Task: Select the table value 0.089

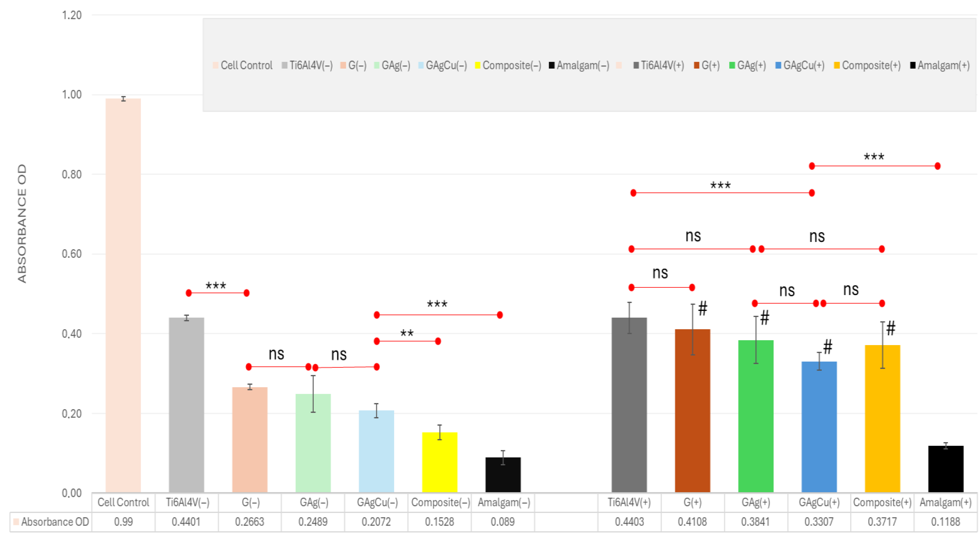Action: (x=503, y=522)
